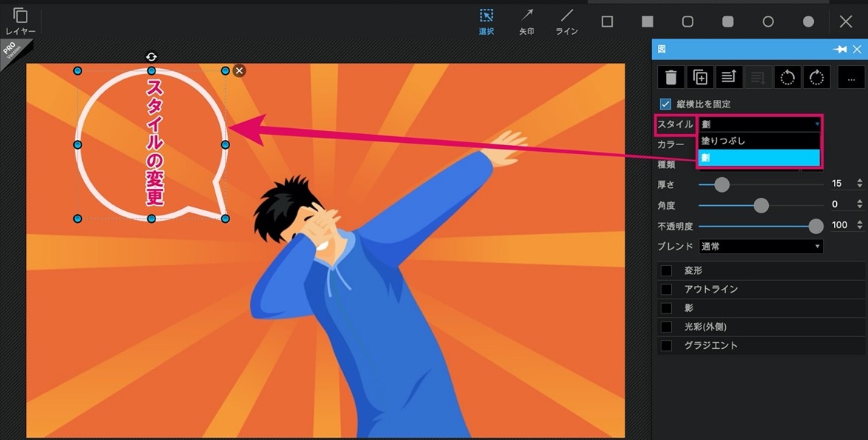
Task: Enable the アウトライン checkbox
Action: pos(667,290)
